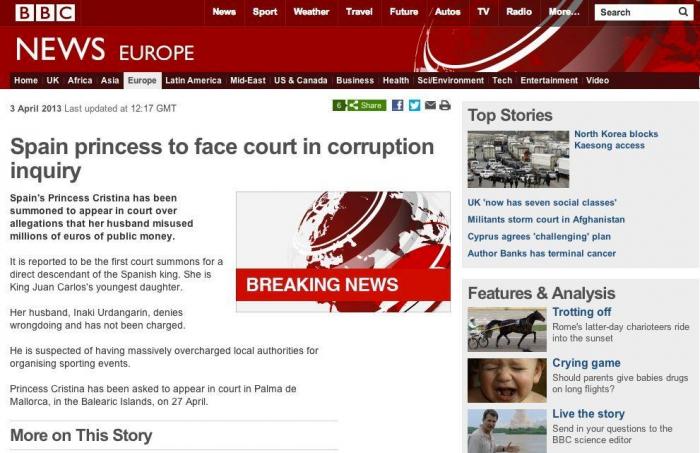Click the search magnifier icon
700x453 pixels.
click(683, 12)
